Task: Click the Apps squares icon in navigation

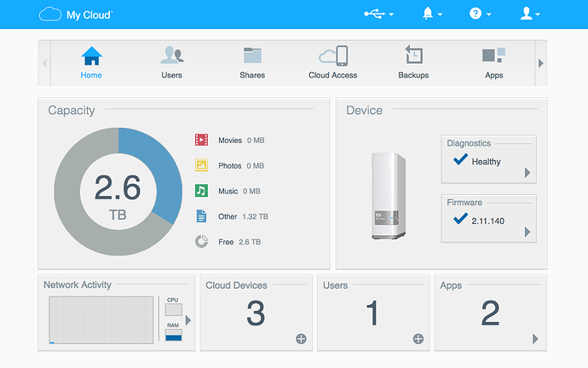Action: pos(493,55)
